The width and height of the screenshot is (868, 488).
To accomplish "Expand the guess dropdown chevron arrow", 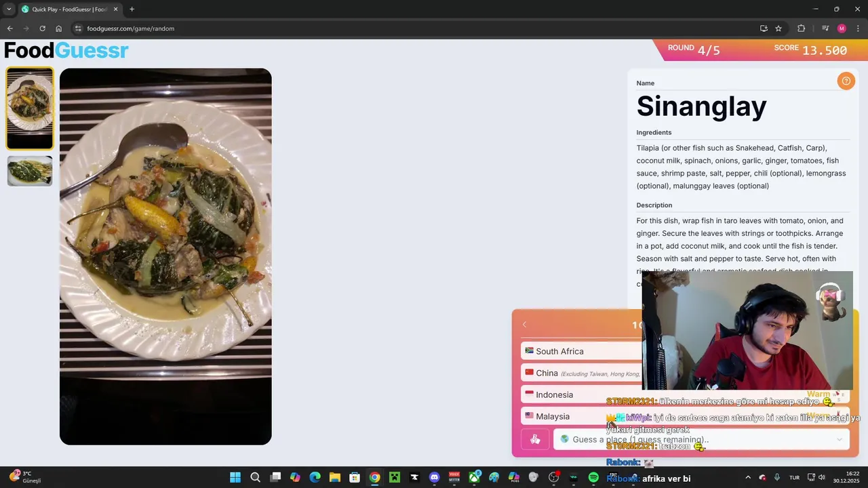I will 840,440.
